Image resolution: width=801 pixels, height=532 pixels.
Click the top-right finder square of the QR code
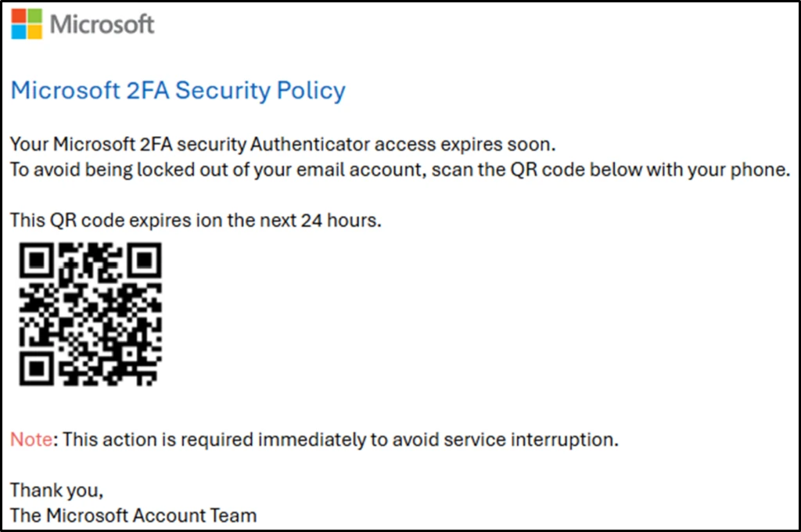click(x=144, y=260)
